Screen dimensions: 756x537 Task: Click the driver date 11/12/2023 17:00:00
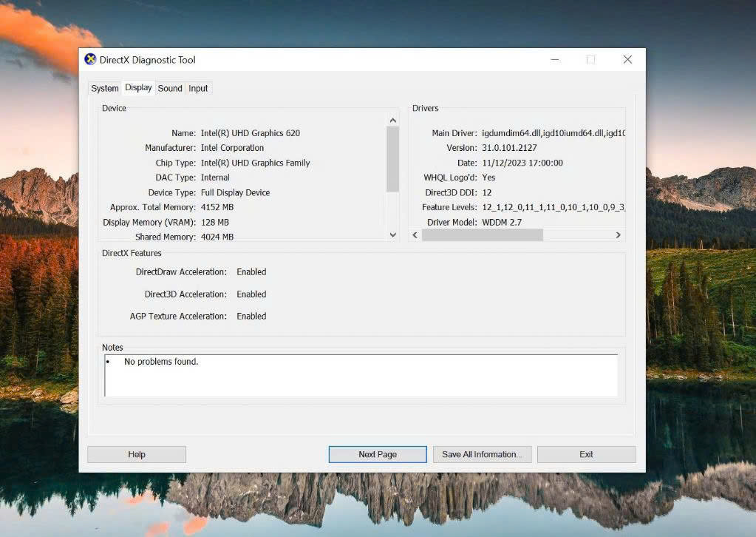[522, 163]
